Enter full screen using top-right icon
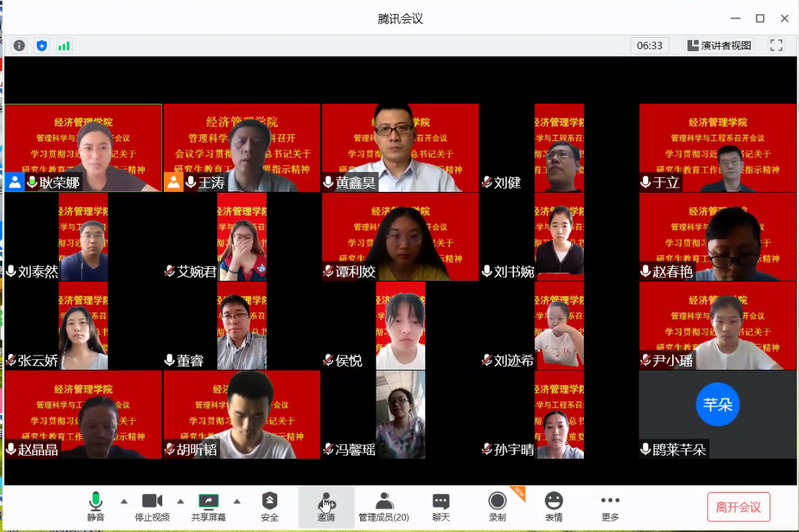This screenshot has height=532, width=799. click(776, 45)
